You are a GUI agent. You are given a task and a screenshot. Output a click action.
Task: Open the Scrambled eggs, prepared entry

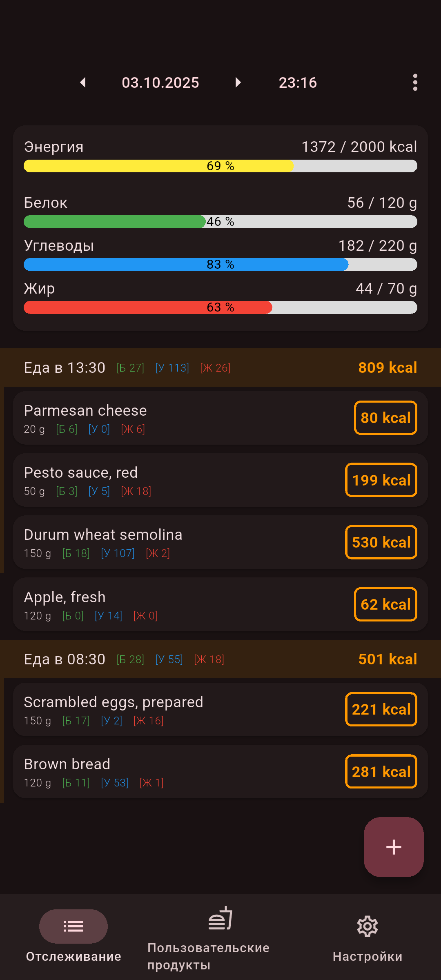click(x=163, y=710)
